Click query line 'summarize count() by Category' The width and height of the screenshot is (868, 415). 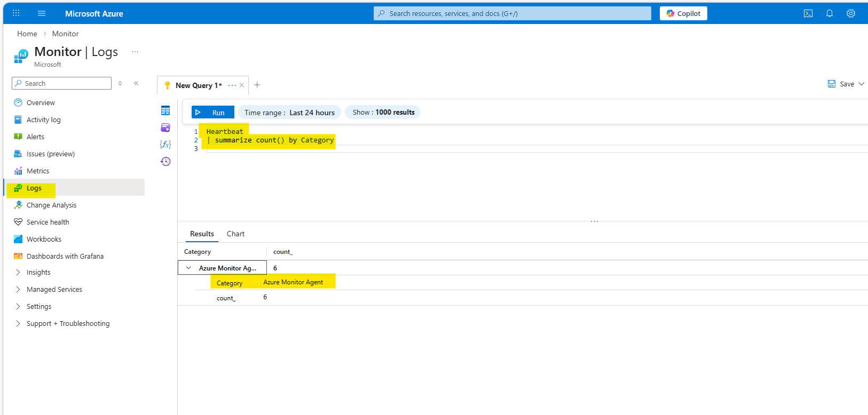(274, 140)
